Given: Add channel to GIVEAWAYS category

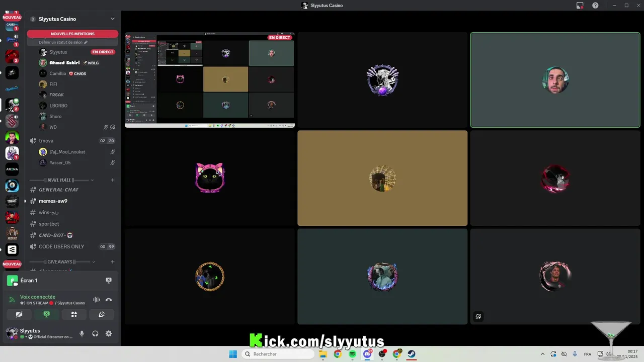Looking at the screenshot, I should coord(113,262).
